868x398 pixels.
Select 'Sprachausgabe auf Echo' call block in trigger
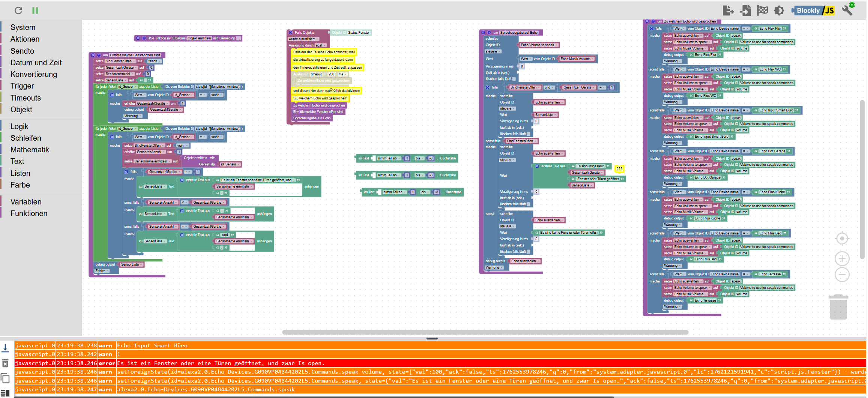[x=312, y=118]
